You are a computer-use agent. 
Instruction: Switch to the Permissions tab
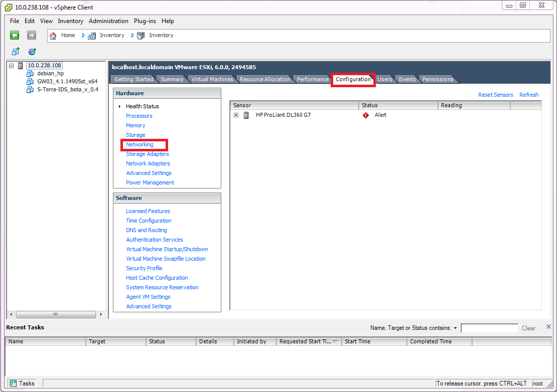coord(438,79)
